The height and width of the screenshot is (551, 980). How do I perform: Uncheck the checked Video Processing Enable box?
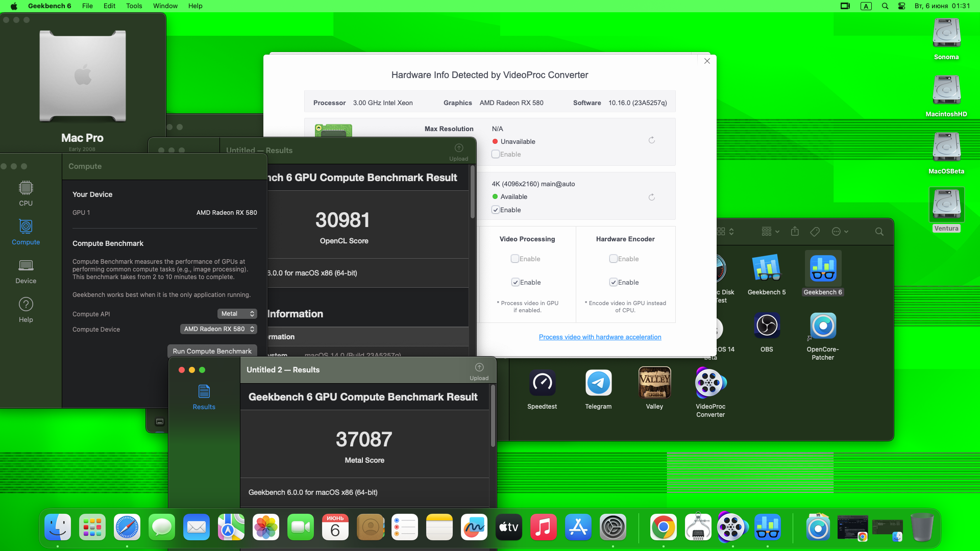pos(516,282)
